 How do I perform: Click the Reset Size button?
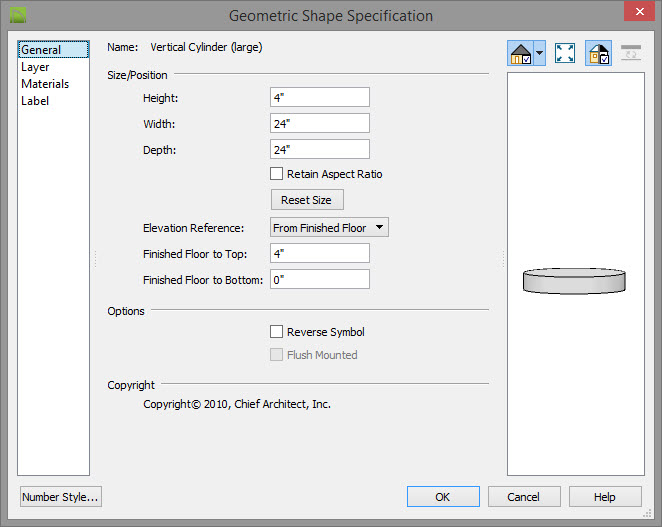click(x=307, y=200)
